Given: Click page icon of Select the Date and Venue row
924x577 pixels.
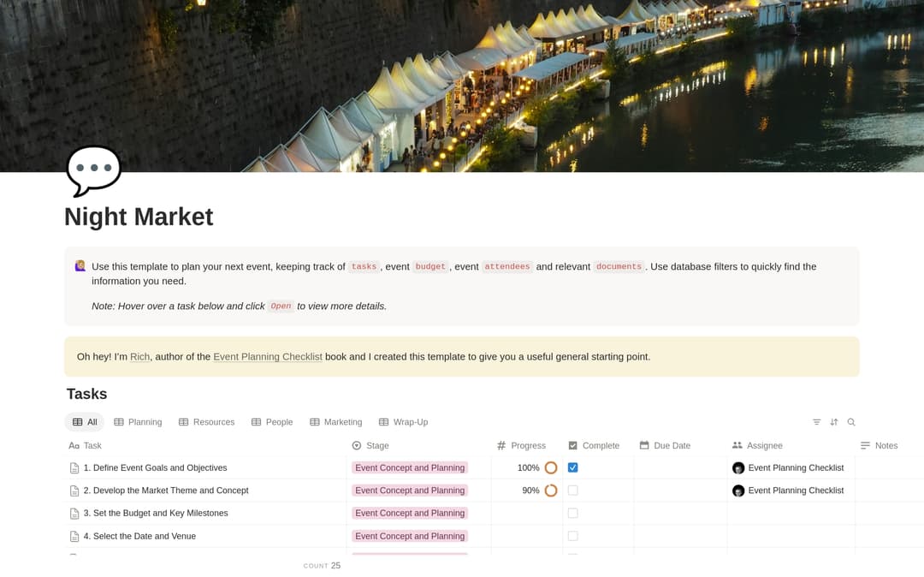Looking at the screenshot, I should coord(74,536).
